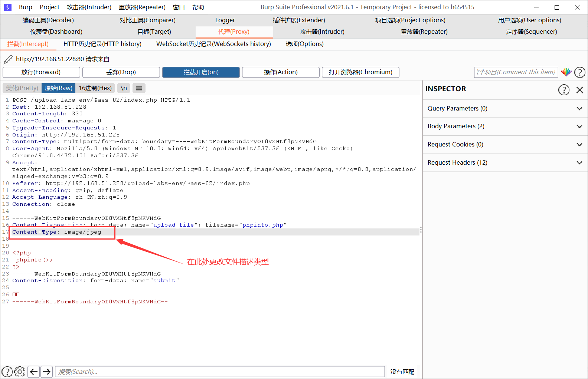Toggle the Intercept is on button
The height and width of the screenshot is (379, 588).
(x=201, y=72)
